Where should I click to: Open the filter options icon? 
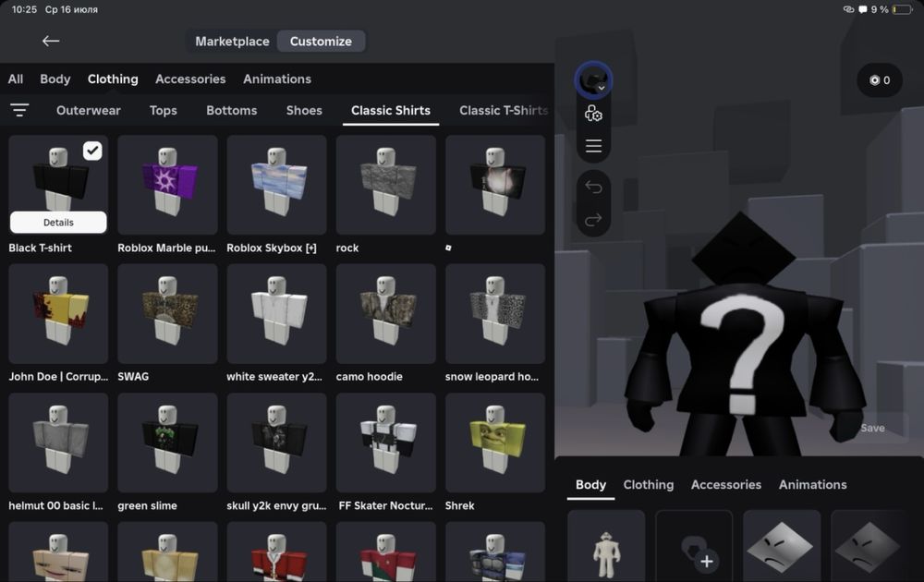tap(19, 110)
